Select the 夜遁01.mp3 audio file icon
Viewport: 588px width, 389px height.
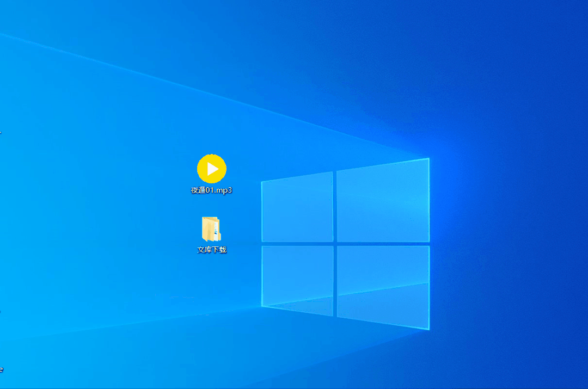point(211,169)
